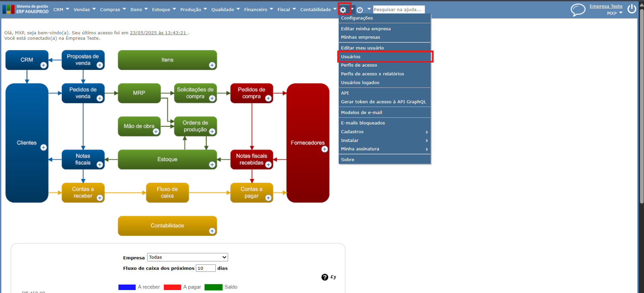Open the chat speech bubble icon
The image size is (644, 293).
click(578, 10)
